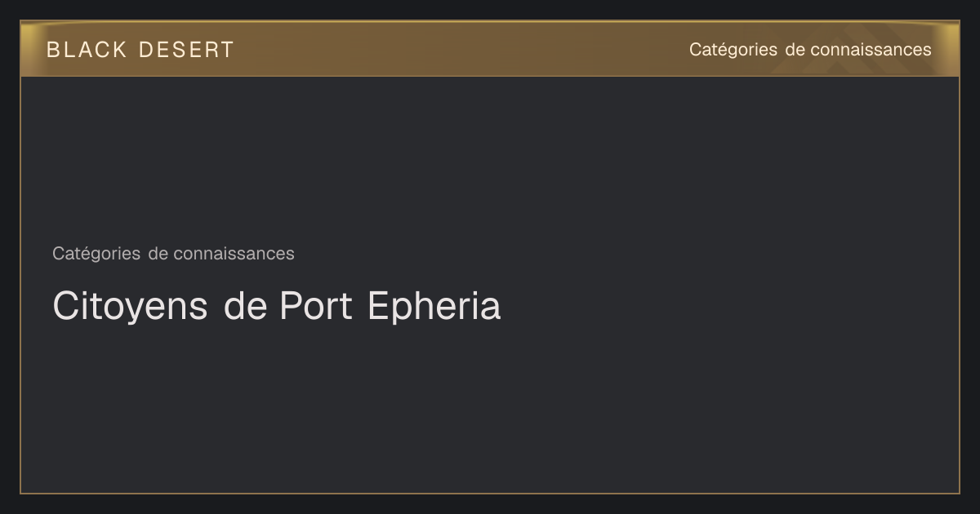Click the word Epheria in title
This screenshot has width=980, height=514.
coord(434,306)
